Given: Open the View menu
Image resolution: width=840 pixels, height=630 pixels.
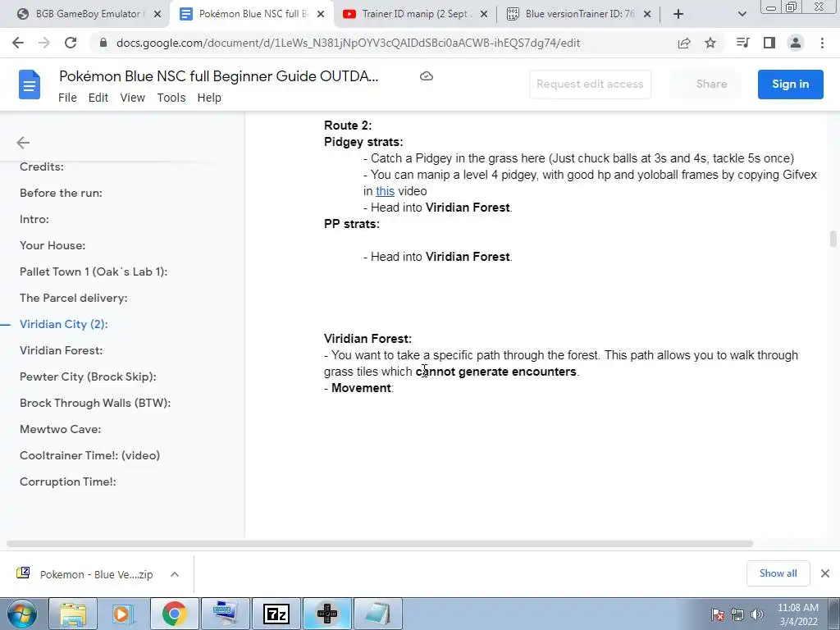Looking at the screenshot, I should tap(132, 98).
